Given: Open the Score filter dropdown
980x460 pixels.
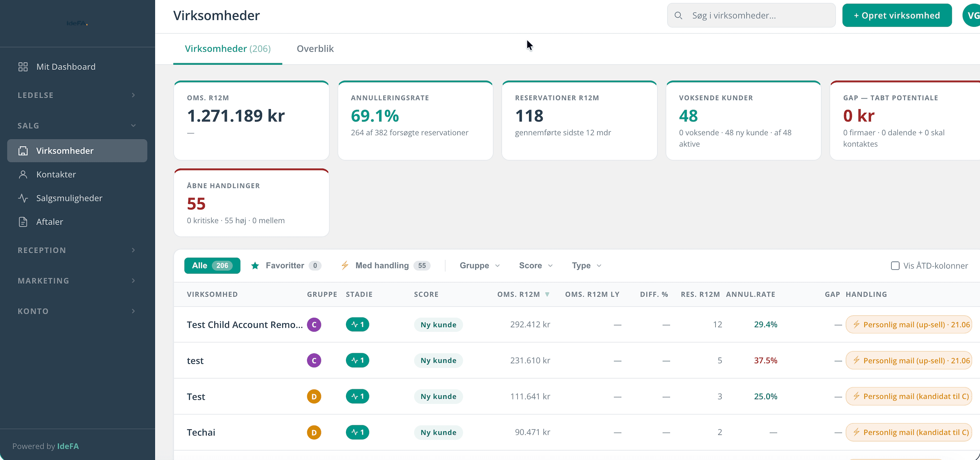Looking at the screenshot, I should pos(536,266).
